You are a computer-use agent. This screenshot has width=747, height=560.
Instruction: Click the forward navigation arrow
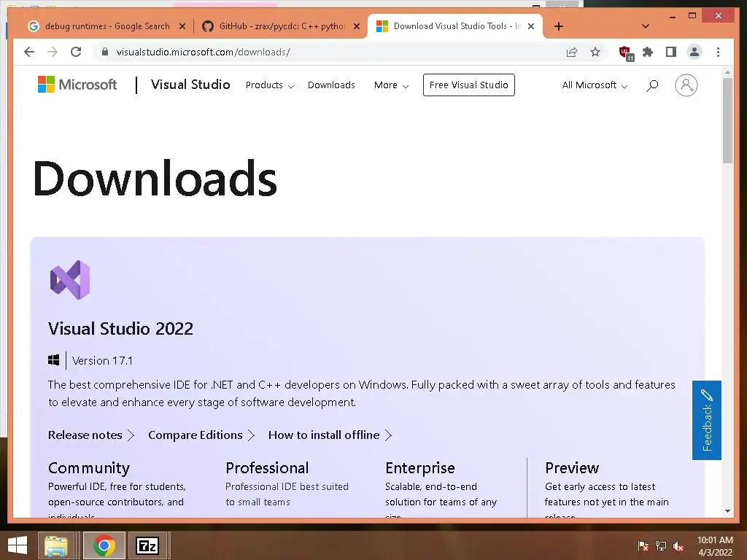click(53, 52)
